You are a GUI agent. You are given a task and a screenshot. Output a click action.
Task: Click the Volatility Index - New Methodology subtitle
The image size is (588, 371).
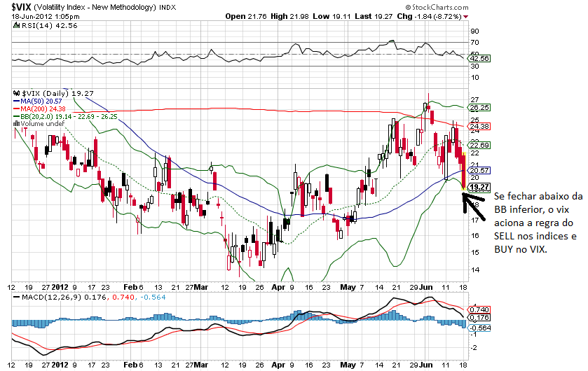[95, 7]
